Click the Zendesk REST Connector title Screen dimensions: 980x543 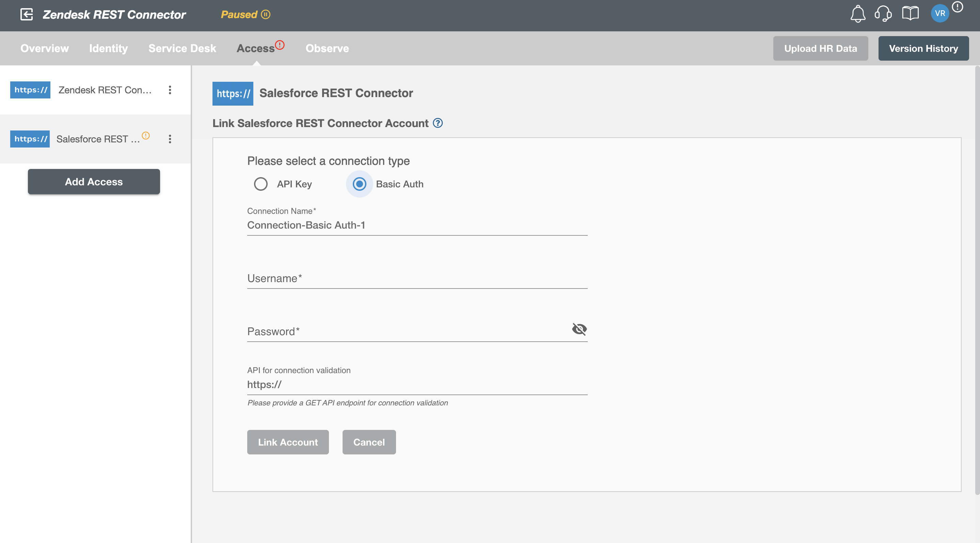click(114, 14)
